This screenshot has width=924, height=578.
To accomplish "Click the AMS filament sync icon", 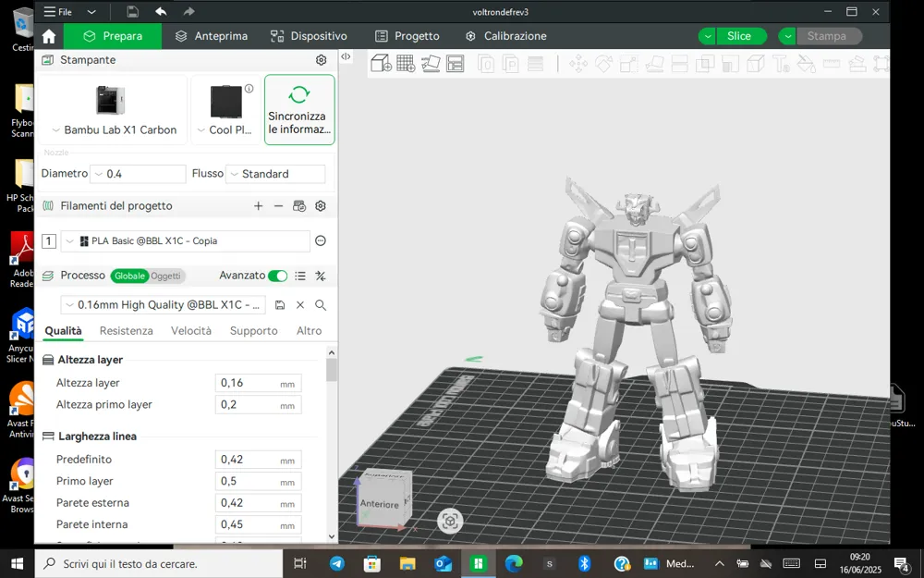I will 299,206.
